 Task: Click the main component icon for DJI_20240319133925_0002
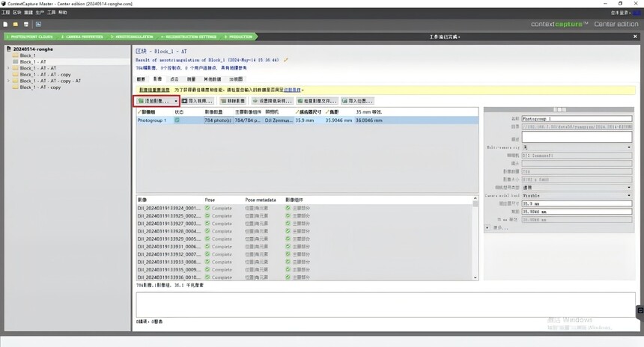[288, 215]
